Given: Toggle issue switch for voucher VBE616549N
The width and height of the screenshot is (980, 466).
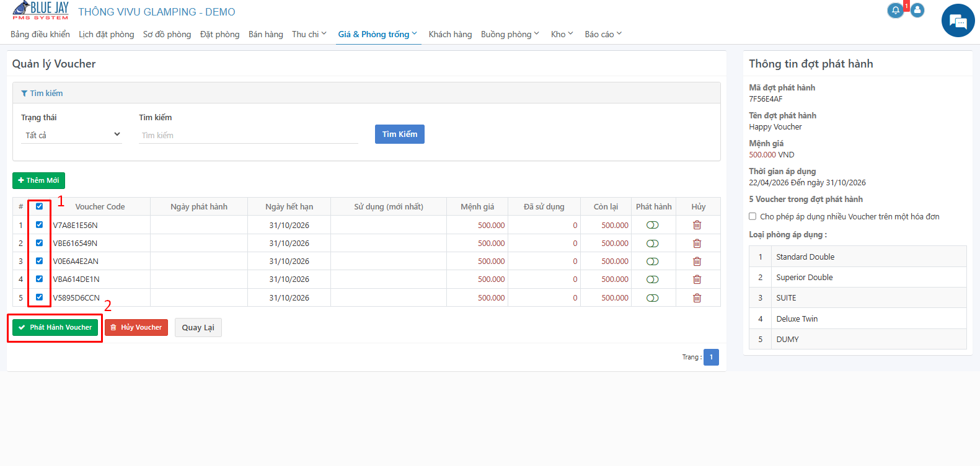Looking at the screenshot, I should [653, 244].
